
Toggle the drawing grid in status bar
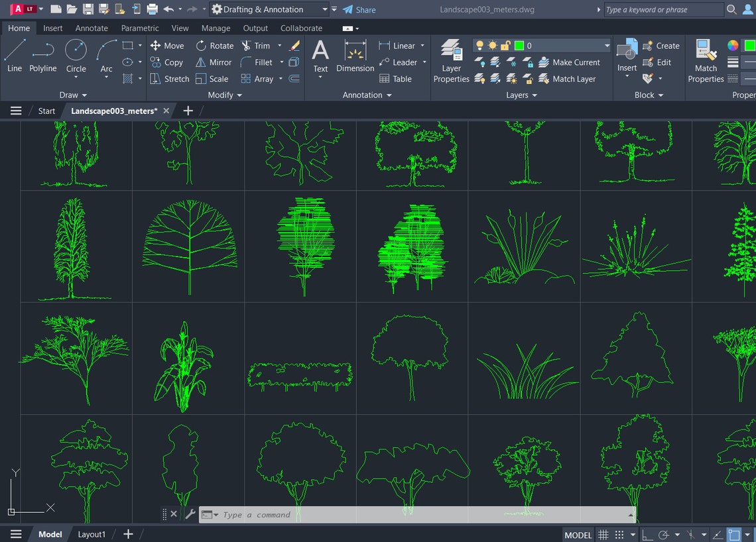603,534
